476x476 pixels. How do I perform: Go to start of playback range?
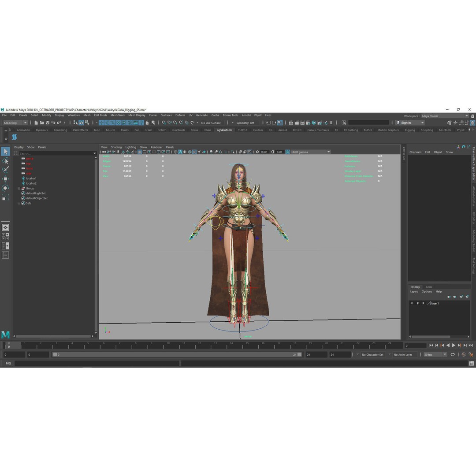tap(431, 346)
